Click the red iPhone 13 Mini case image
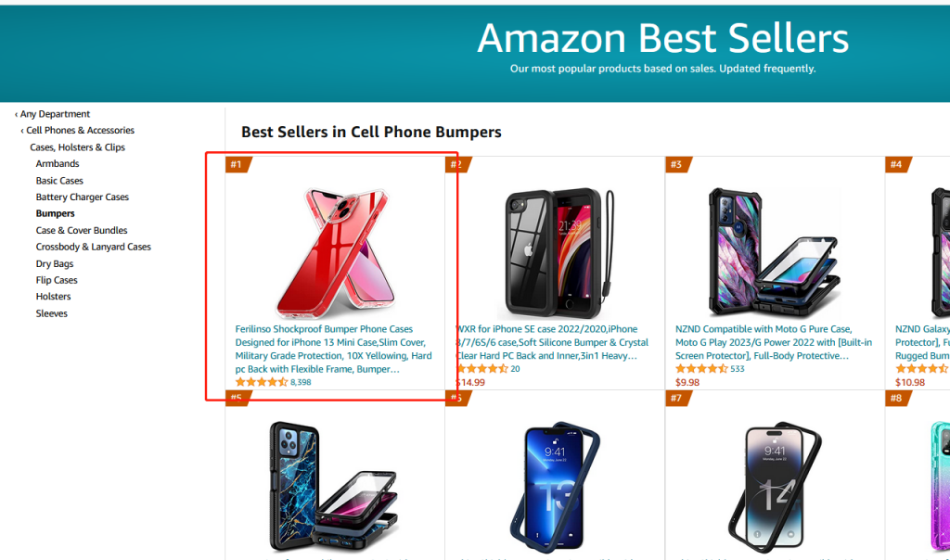This screenshot has height=560, width=950. click(335, 252)
